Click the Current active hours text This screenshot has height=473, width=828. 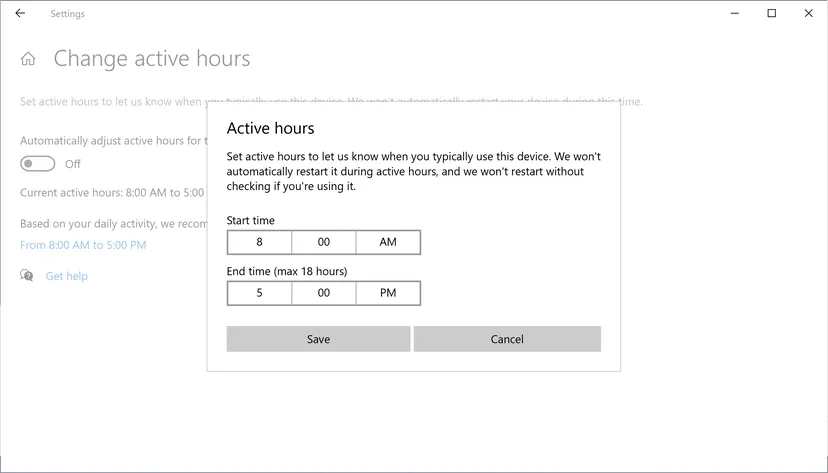click(112, 192)
